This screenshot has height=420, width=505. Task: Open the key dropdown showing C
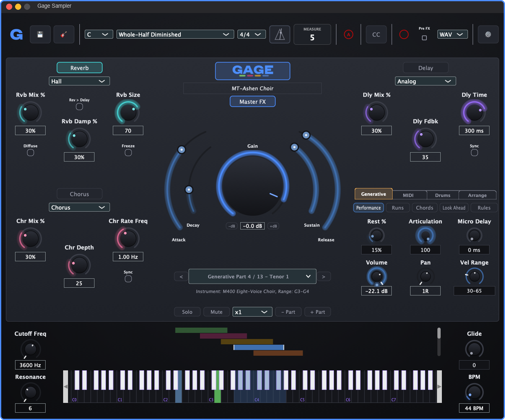pos(99,35)
